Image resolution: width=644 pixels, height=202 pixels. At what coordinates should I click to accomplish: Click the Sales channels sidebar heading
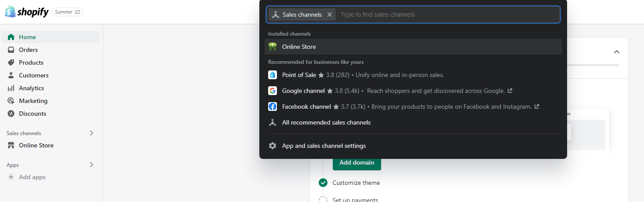point(24,133)
